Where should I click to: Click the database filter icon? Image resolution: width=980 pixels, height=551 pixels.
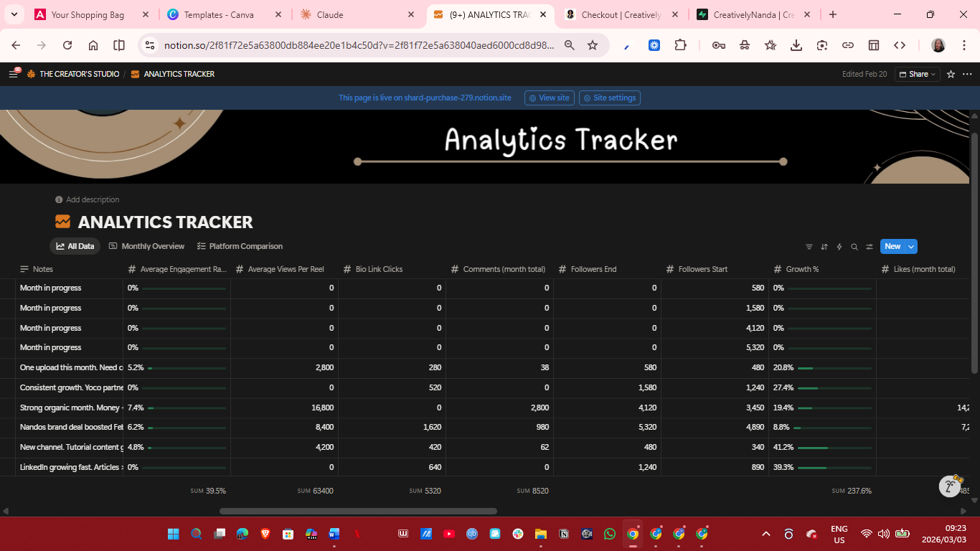tap(809, 247)
